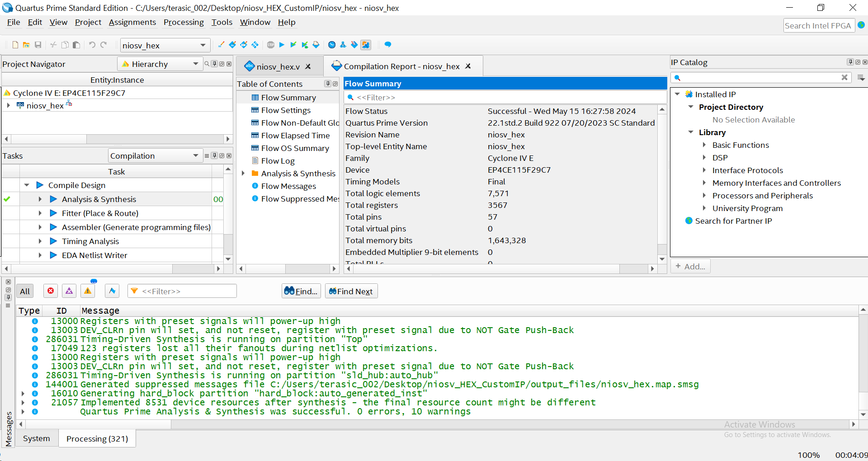Screen dimensions: 868x461
Task: Start Analysis & Synthesis toolbar icon
Action: (x=305, y=45)
